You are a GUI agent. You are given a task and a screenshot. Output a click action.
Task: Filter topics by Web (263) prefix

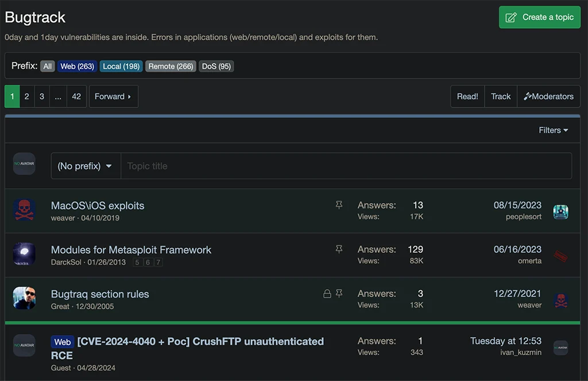coord(78,67)
